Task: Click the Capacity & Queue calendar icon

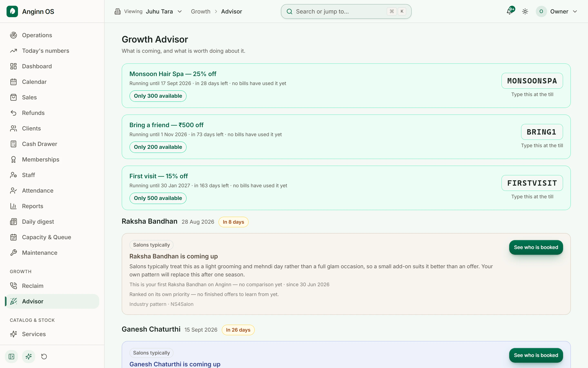Action: pyautogui.click(x=13, y=237)
